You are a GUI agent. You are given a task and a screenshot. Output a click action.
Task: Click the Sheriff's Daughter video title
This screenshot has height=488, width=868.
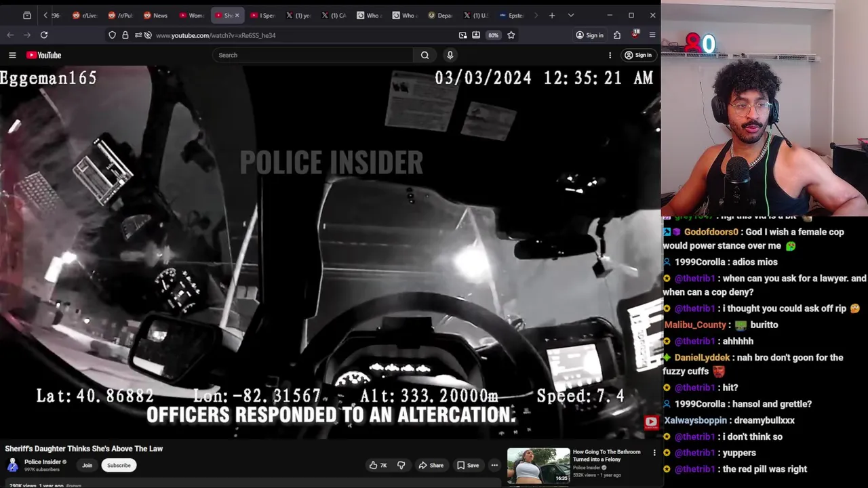84,449
